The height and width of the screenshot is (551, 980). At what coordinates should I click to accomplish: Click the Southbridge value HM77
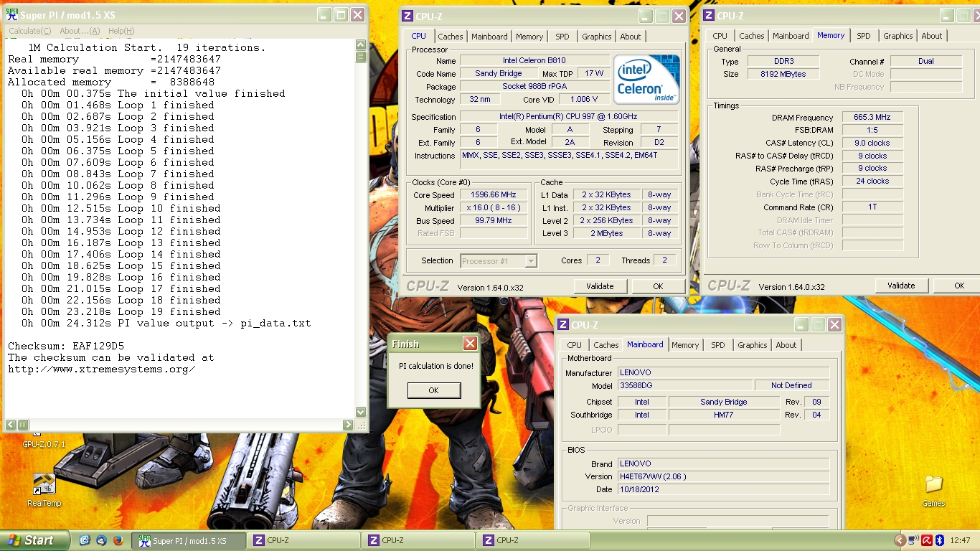coord(724,415)
